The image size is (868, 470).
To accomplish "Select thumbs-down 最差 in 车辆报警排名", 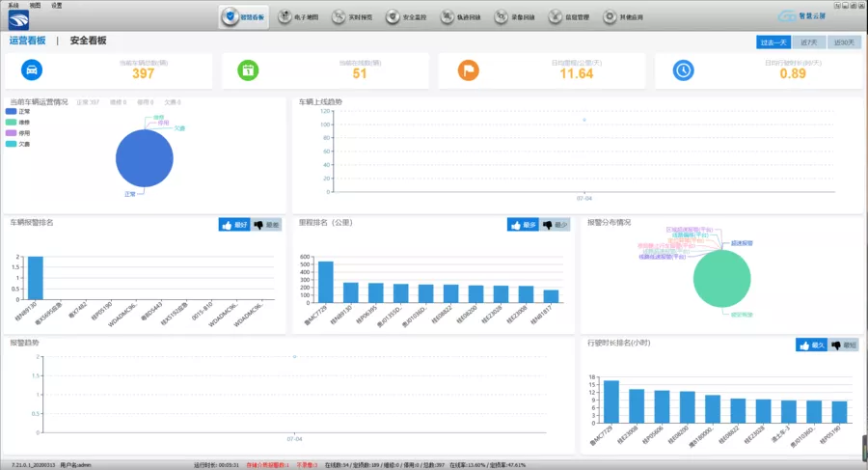I will tap(266, 225).
